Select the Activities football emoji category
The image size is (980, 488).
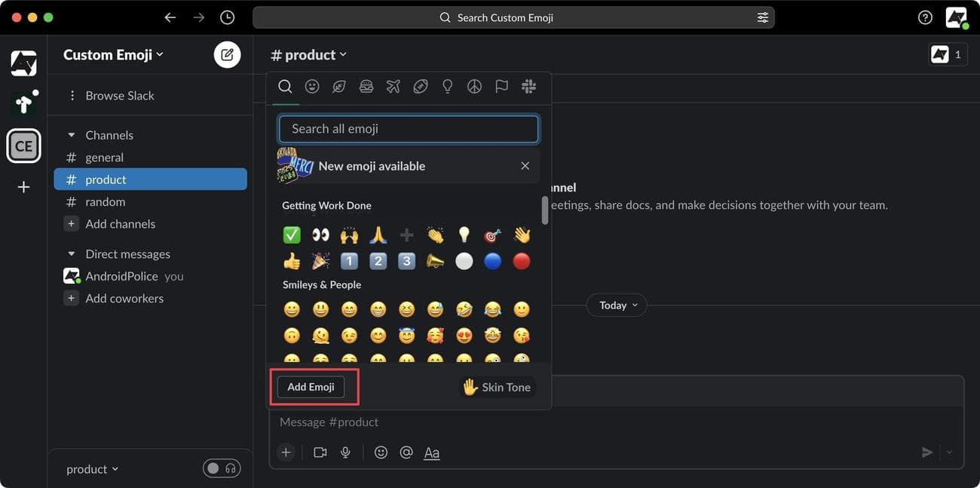pyautogui.click(x=420, y=86)
